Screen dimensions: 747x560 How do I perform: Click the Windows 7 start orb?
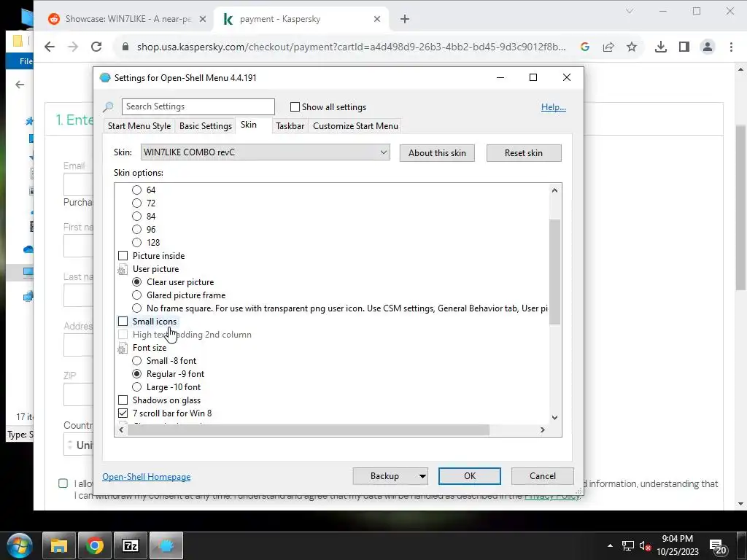(x=19, y=545)
